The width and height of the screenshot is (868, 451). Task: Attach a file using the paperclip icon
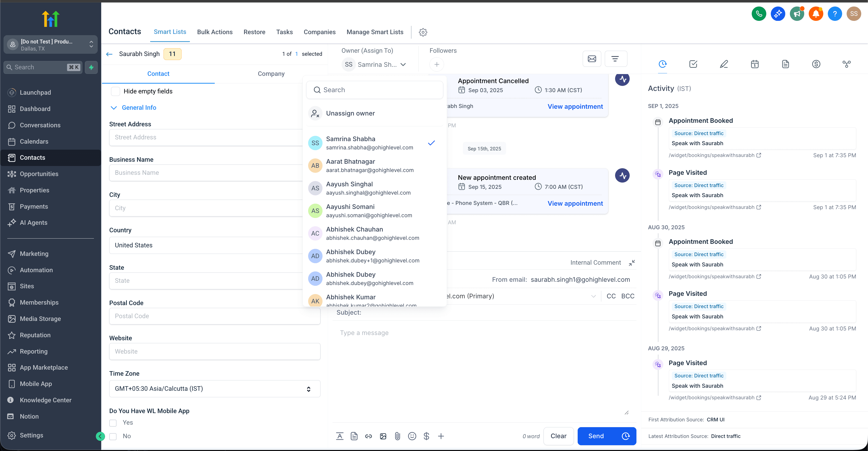pos(397,436)
